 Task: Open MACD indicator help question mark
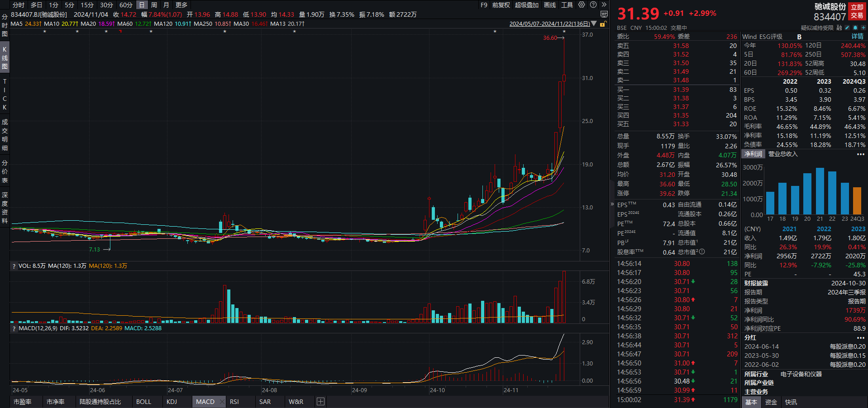pos(14,329)
